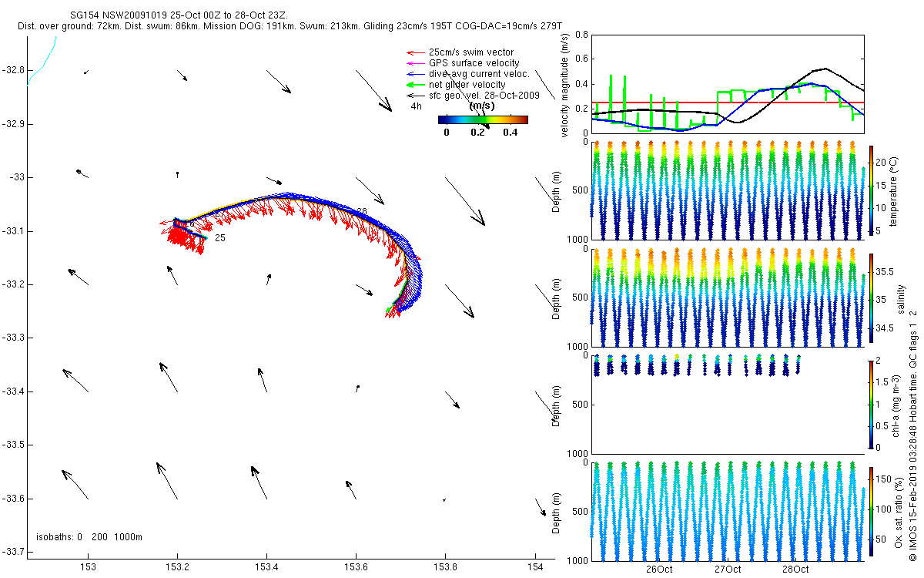Click the 'Dist. over ground: 72km' subtitle line
The height and width of the screenshot is (578, 924).
(x=290, y=27)
